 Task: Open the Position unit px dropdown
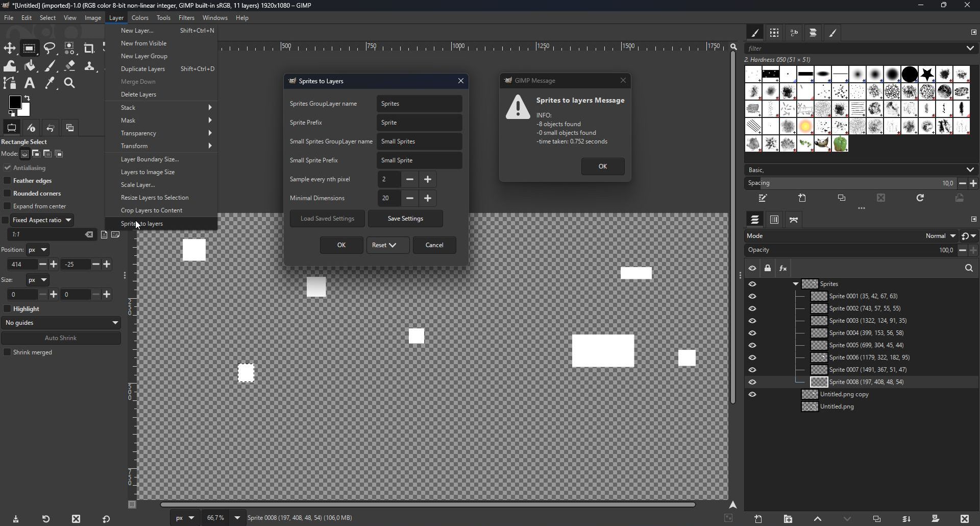tap(38, 250)
